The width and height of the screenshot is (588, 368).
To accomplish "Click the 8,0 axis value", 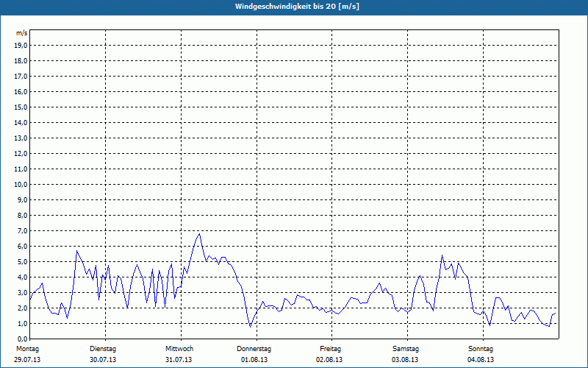I will click(23, 215).
